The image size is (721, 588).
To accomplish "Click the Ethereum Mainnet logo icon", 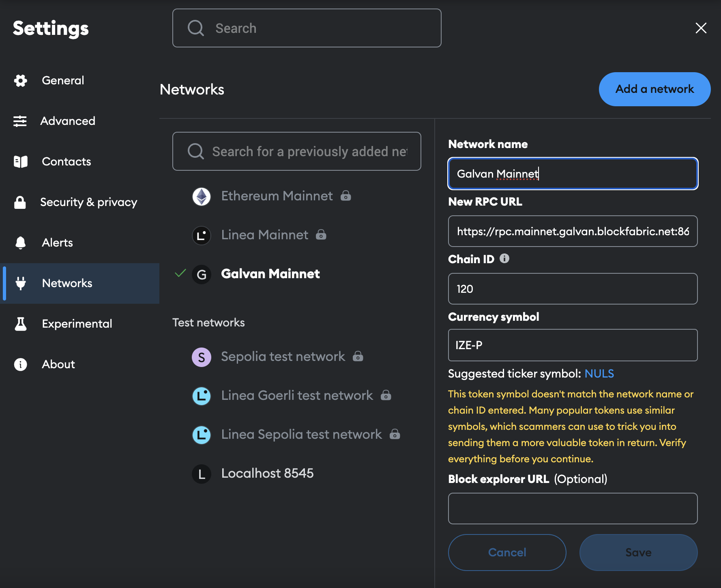I will [x=202, y=196].
